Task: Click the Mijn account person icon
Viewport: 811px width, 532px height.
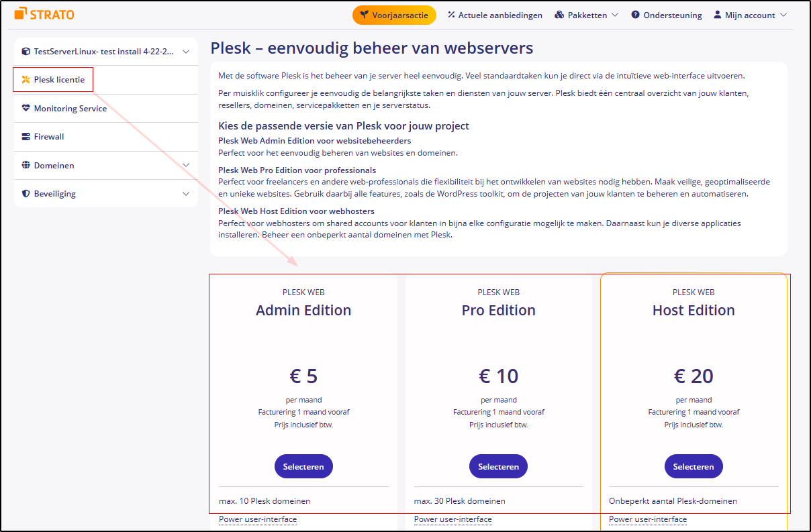Action: coord(717,15)
